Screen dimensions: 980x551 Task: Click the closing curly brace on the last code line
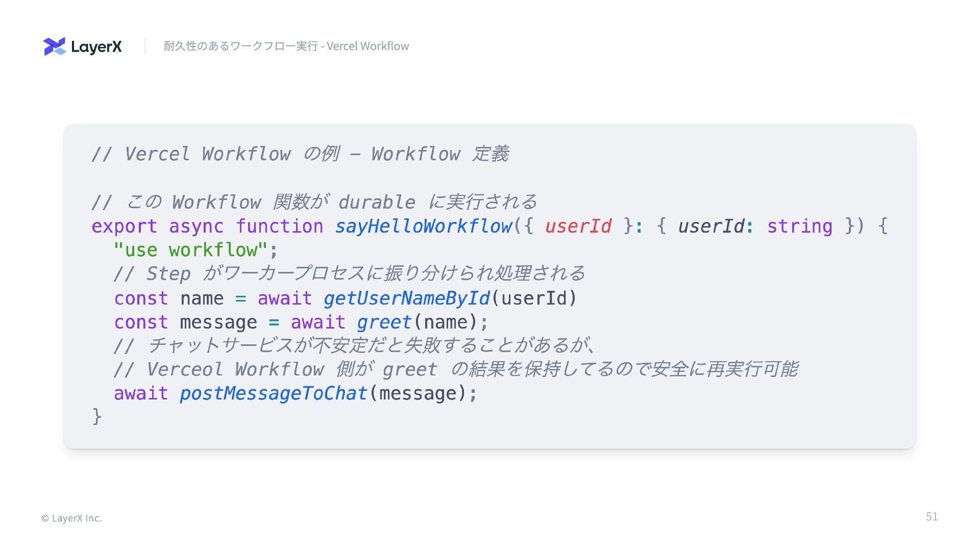tap(97, 416)
